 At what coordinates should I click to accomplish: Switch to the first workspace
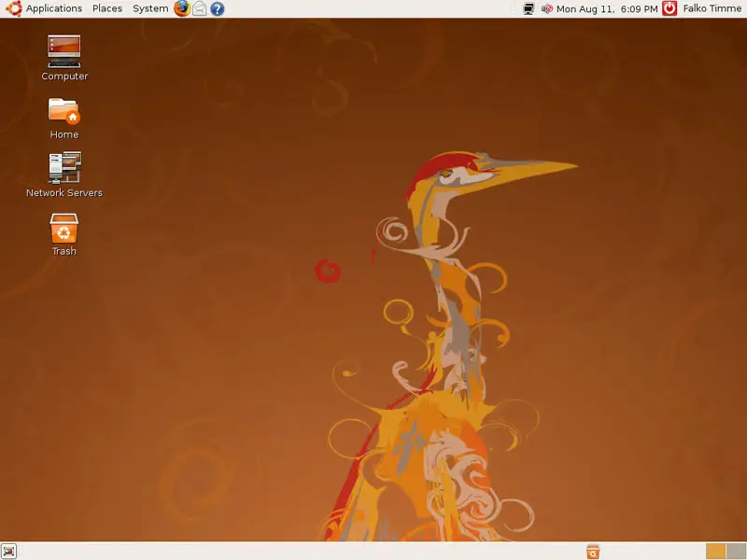point(715,552)
